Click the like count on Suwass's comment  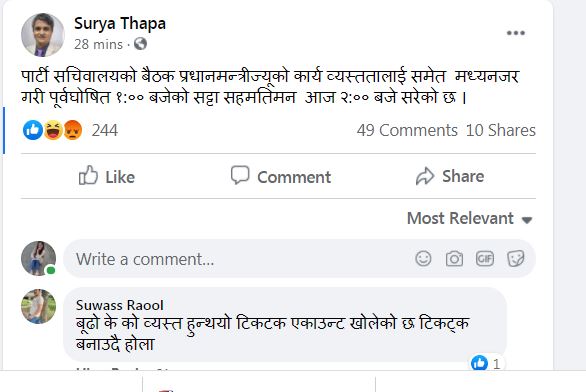pyautogui.click(x=486, y=363)
